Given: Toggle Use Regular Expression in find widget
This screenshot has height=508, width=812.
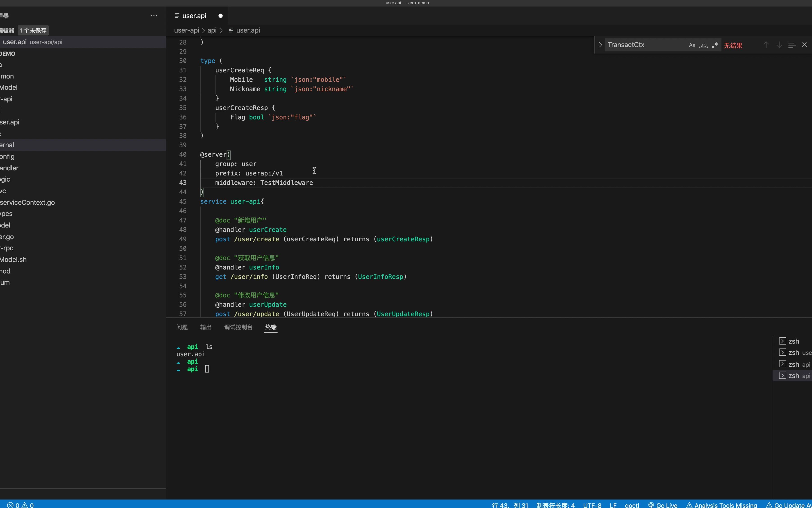Looking at the screenshot, I should (715, 45).
